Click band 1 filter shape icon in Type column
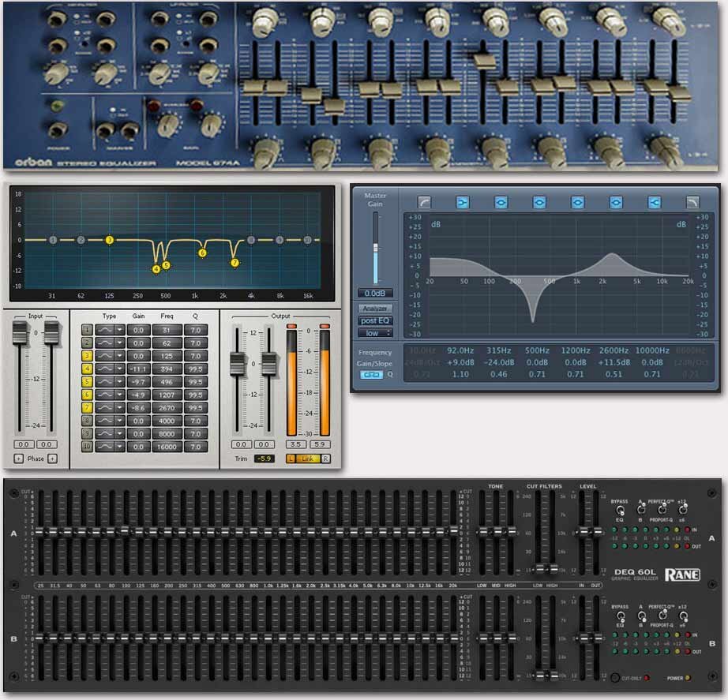This screenshot has width=728, height=700. (x=105, y=330)
